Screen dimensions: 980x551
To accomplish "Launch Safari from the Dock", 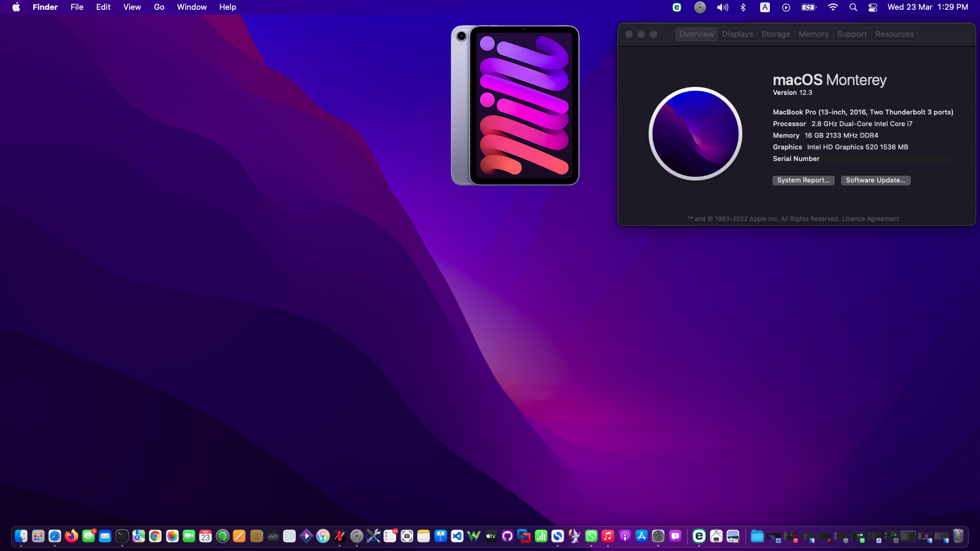I will pyautogui.click(x=55, y=536).
